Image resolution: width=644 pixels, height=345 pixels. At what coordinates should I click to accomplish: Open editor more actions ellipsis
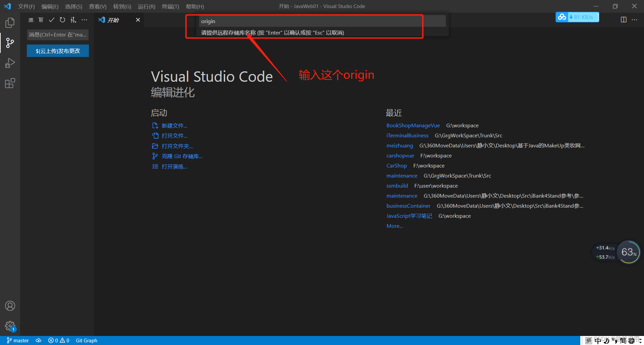tap(634, 20)
